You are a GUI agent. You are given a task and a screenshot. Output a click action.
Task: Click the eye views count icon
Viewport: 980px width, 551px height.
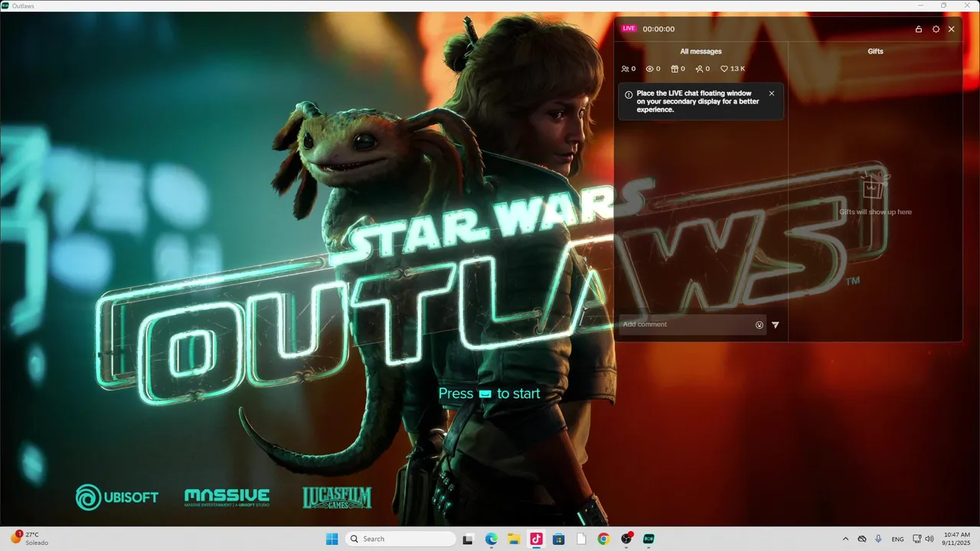tap(650, 69)
